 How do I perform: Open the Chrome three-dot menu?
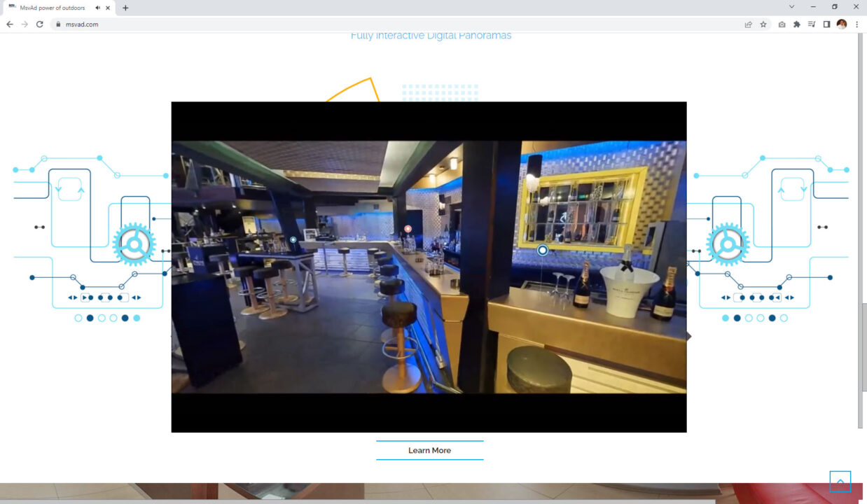(x=856, y=24)
